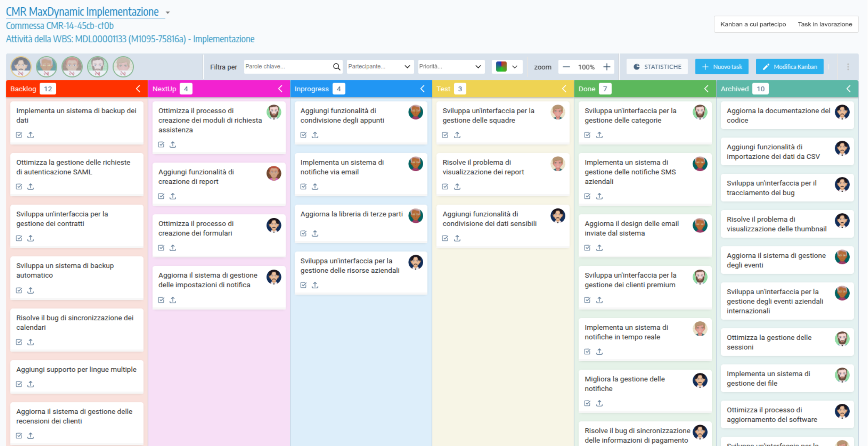The width and height of the screenshot is (868, 446).
Task: Open 'CMR MaxDynamic Implementazione' title link
Action: click(82, 12)
